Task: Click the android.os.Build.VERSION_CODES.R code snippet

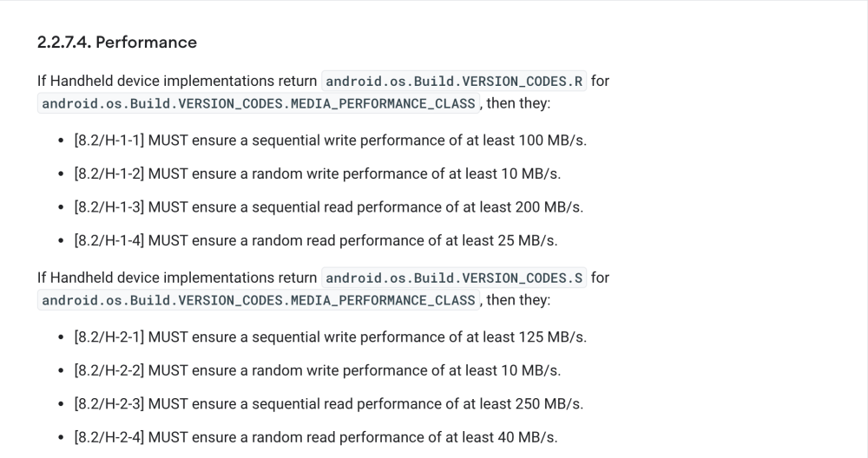Action: coord(454,82)
